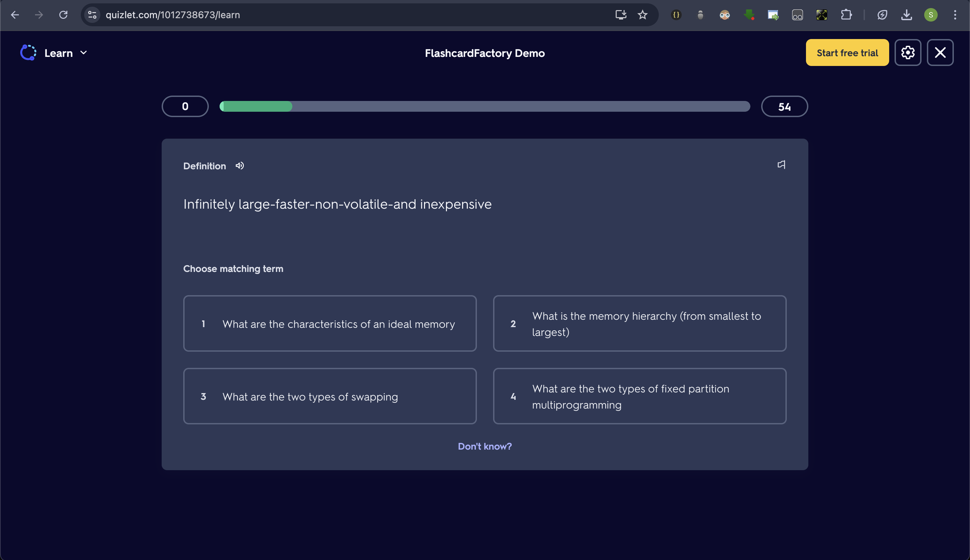Click the Start free trial button
Image resolution: width=970 pixels, height=560 pixels.
click(x=847, y=53)
